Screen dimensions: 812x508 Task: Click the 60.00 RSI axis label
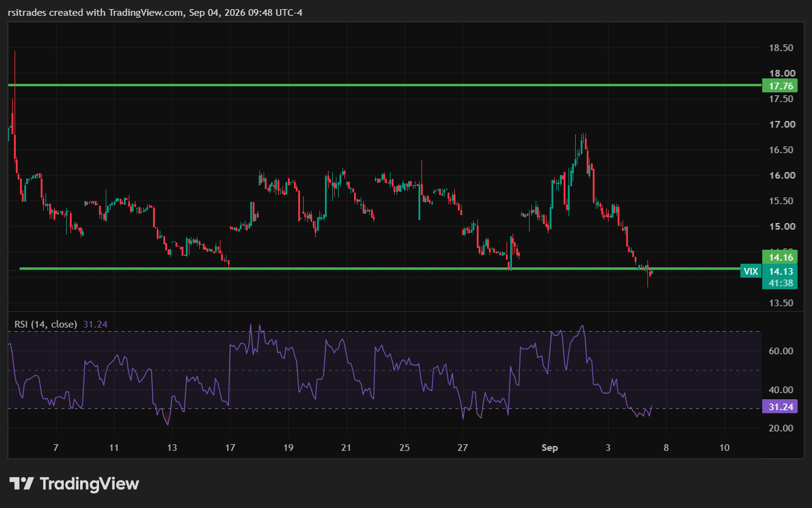[x=782, y=351]
